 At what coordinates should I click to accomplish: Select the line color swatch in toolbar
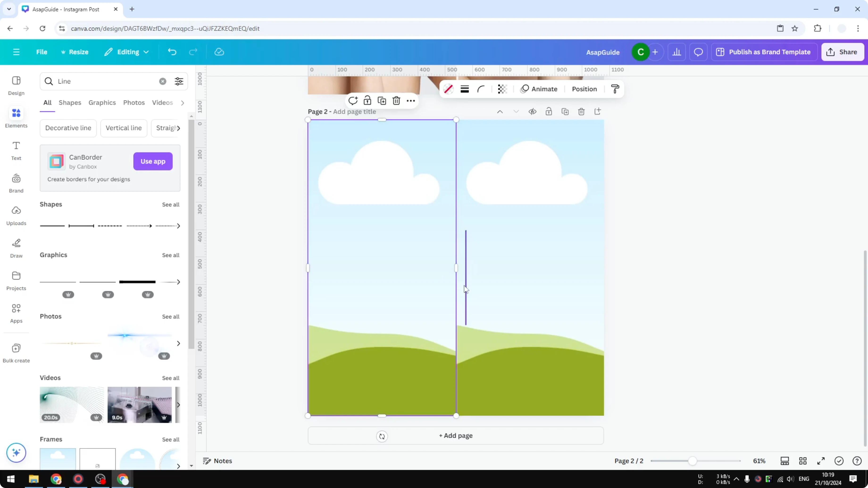pos(448,89)
